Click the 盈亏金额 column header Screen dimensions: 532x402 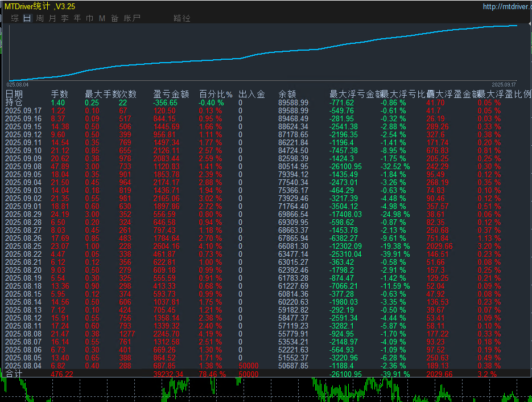click(171, 94)
